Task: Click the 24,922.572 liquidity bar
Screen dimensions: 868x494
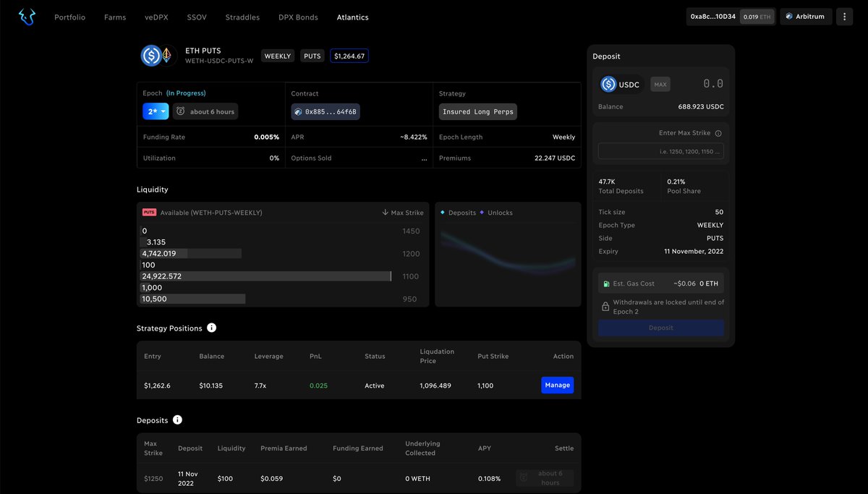Action: (x=266, y=276)
